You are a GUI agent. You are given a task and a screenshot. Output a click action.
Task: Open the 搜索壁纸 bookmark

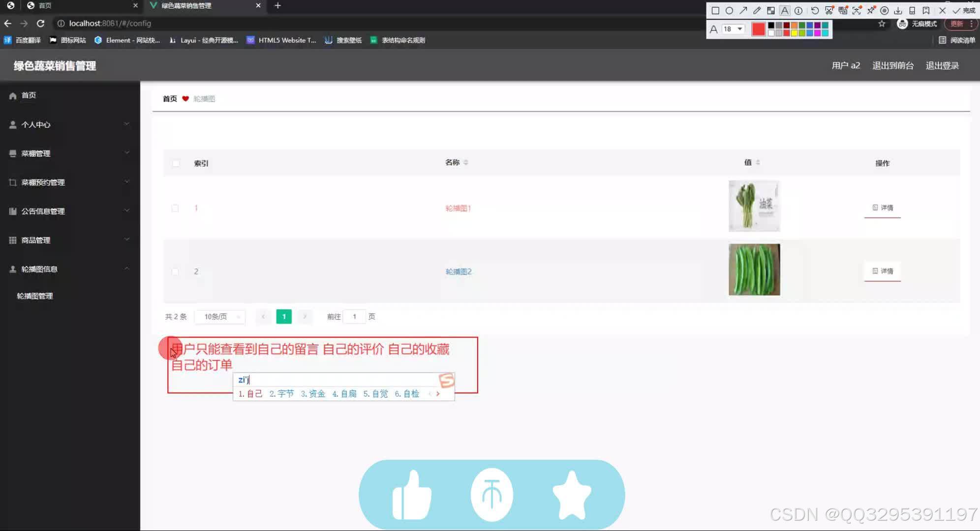pyautogui.click(x=343, y=40)
